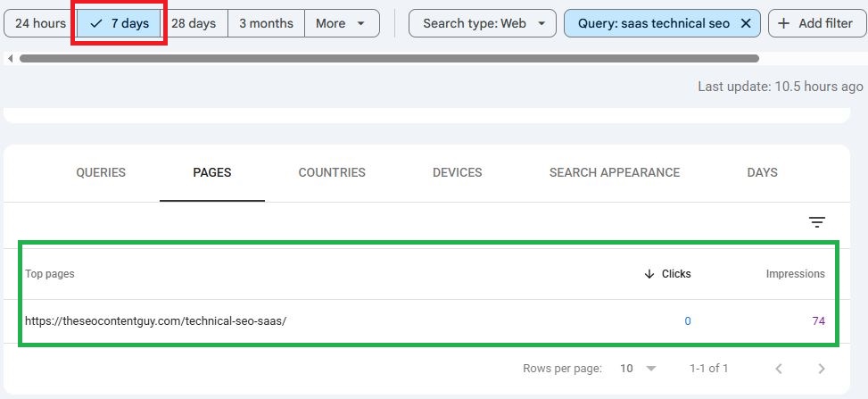The width and height of the screenshot is (868, 399).
Task: Switch to the Countries tab
Action: coord(332,172)
